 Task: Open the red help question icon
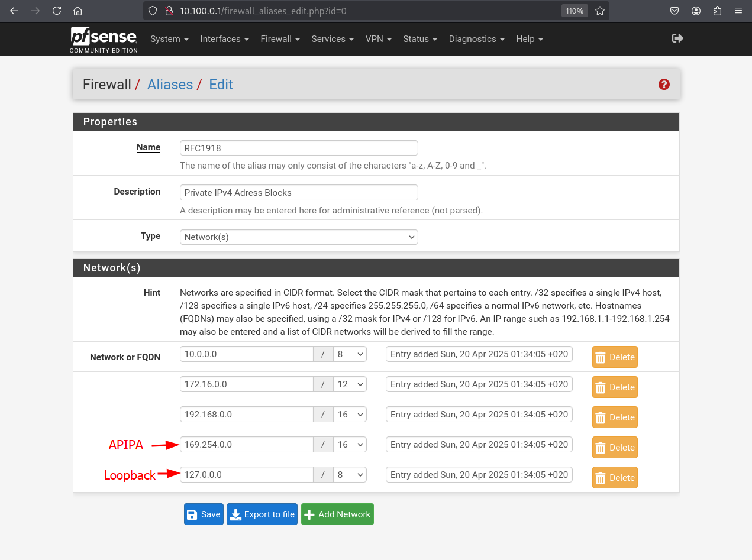click(x=664, y=85)
